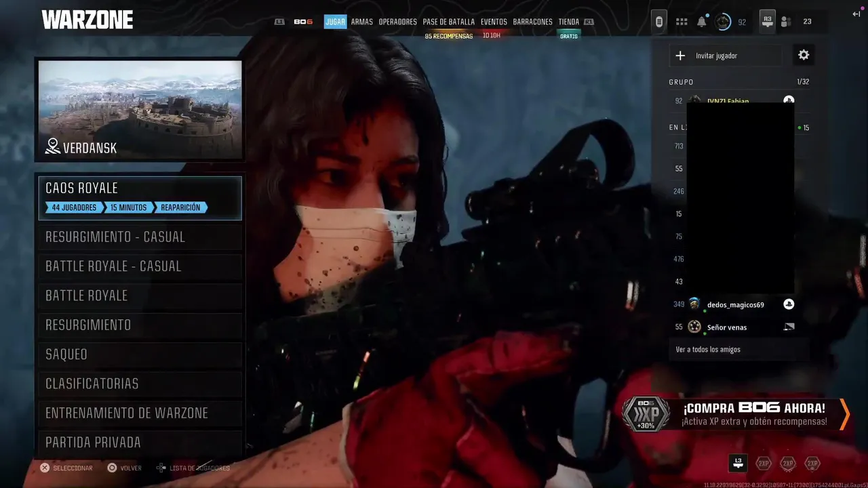Click the R1 bumper icon
The image size is (868, 488).
589,22
